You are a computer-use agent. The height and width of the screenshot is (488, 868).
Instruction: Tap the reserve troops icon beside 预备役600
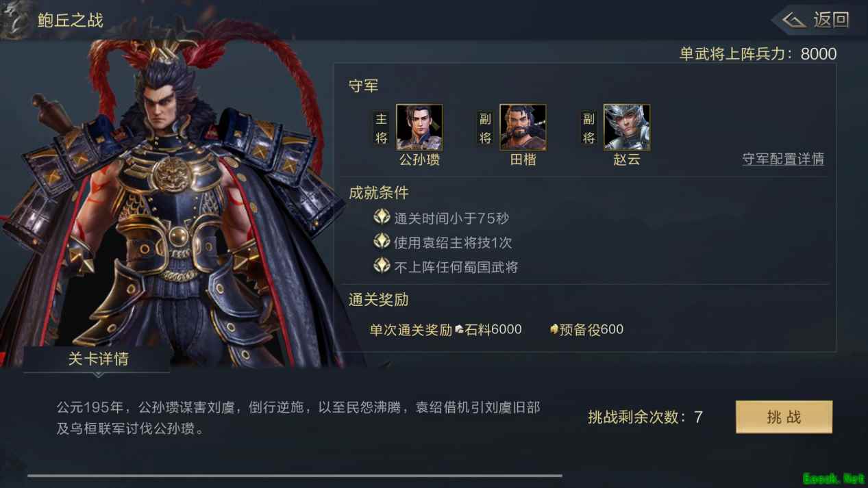[554, 330]
